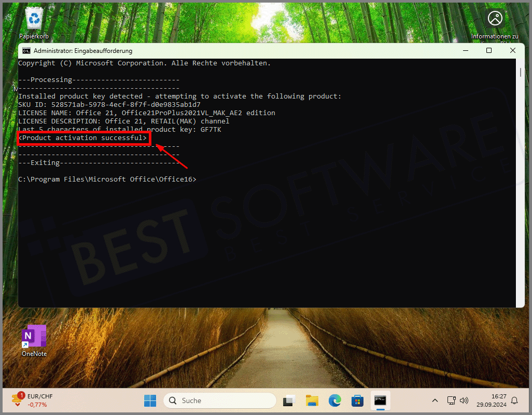The height and width of the screenshot is (415, 532).
Task: Click the console window scrollbar
Action: click(x=520, y=73)
